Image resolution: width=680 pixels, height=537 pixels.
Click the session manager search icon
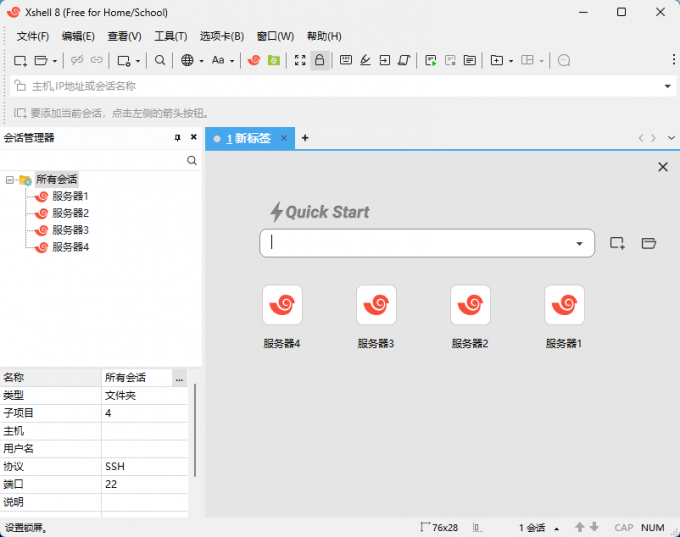pos(192,160)
